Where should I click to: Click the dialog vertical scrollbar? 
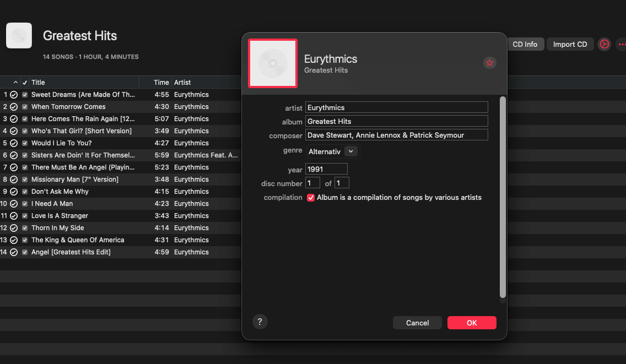coord(503,197)
